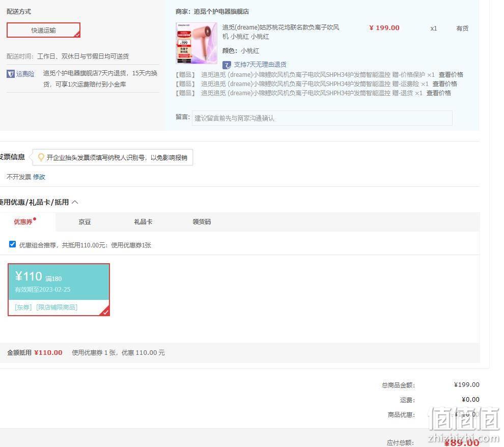504x447 pixels.
Task: Collapse the 使用优惠/礼品卡/抵用 section chevron
Action: coord(75,202)
